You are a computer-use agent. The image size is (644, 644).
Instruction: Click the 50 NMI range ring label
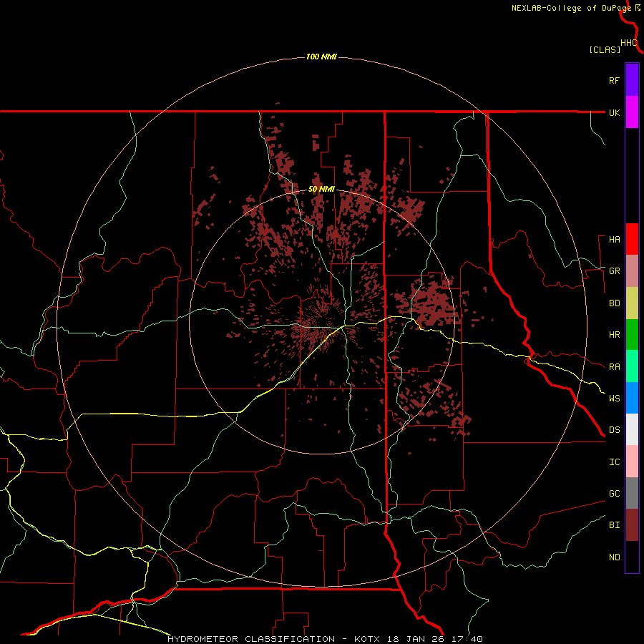[x=321, y=190]
